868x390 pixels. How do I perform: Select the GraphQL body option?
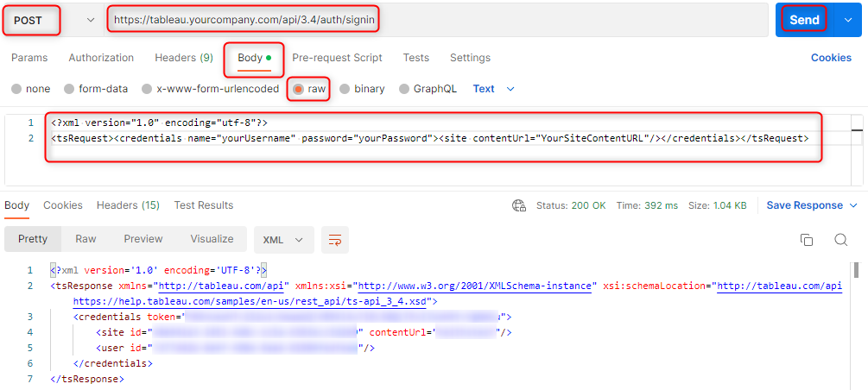pos(428,89)
